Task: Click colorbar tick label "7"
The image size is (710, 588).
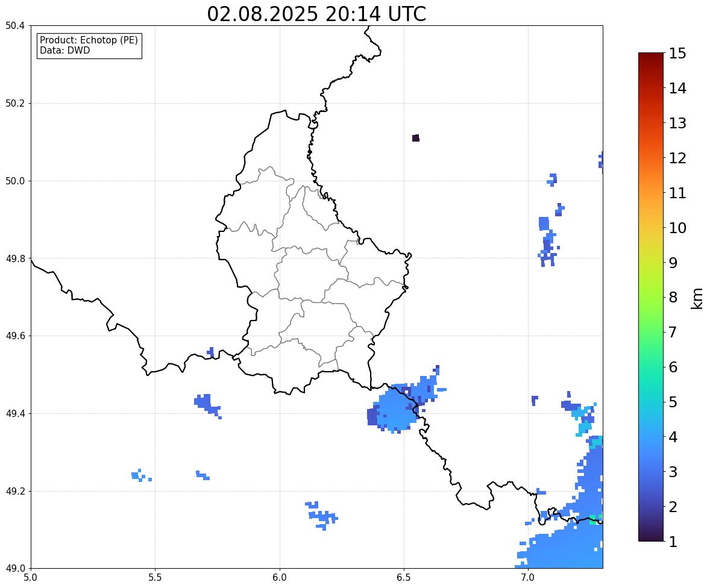Action: [x=673, y=332]
